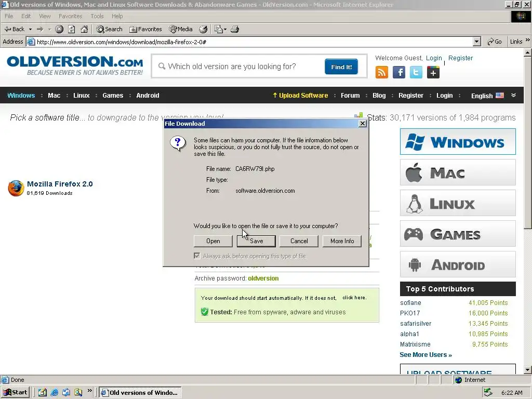
Task: Expand the double chevron in nav bar
Action: pos(514,96)
